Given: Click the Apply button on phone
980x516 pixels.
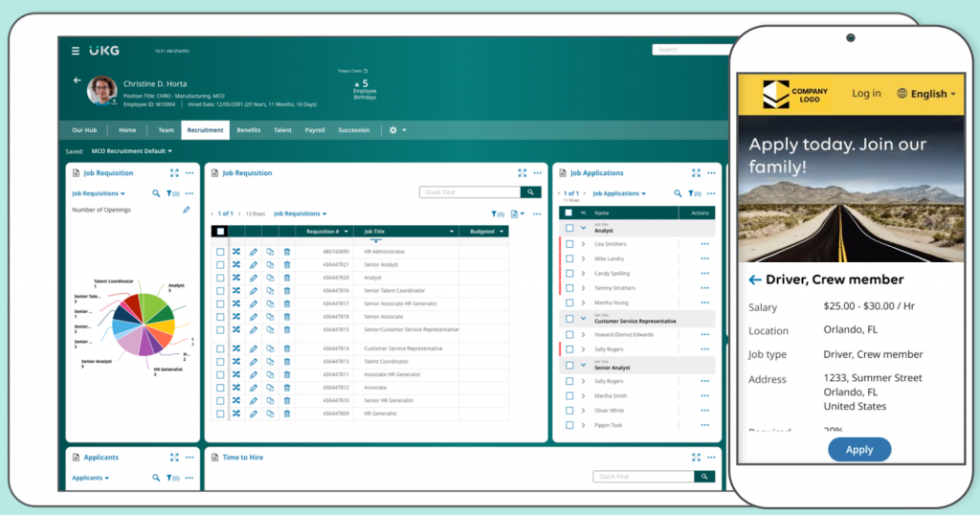Looking at the screenshot, I should 859,450.
